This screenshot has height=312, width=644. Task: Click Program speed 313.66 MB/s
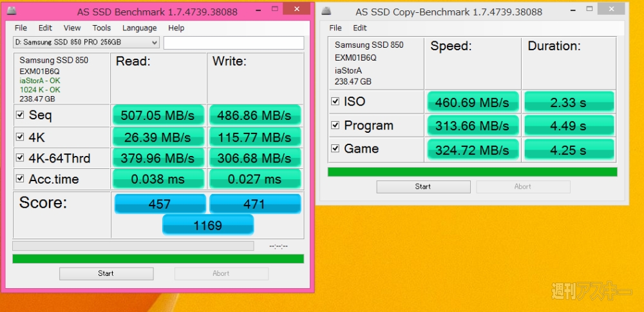pos(473,126)
